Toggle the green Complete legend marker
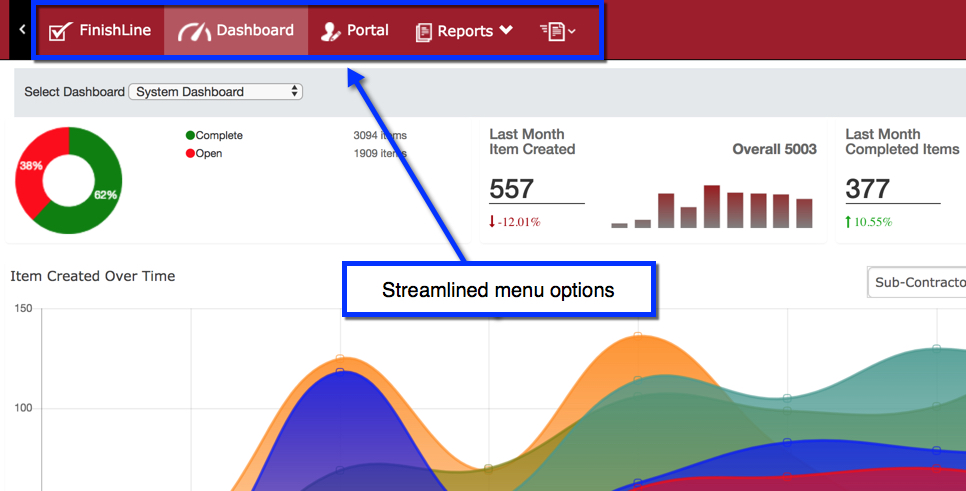 (x=190, y=136)
